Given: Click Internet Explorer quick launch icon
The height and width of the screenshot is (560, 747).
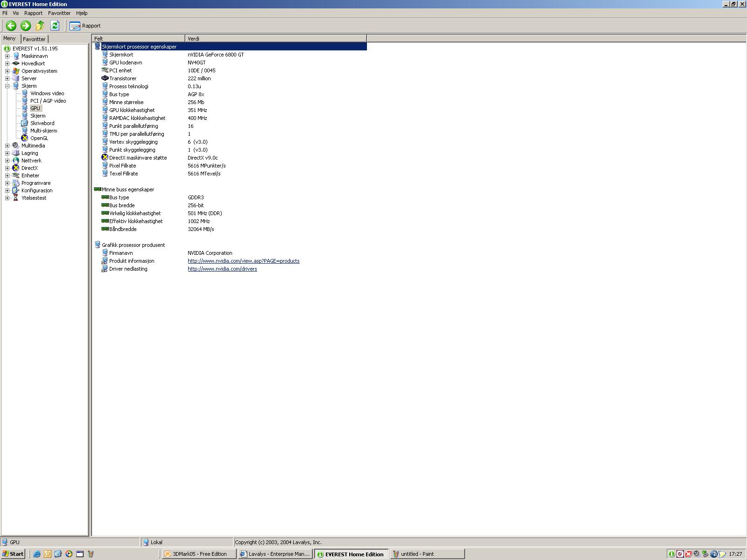Looking at the screenshot, I should tap(36, 554).
